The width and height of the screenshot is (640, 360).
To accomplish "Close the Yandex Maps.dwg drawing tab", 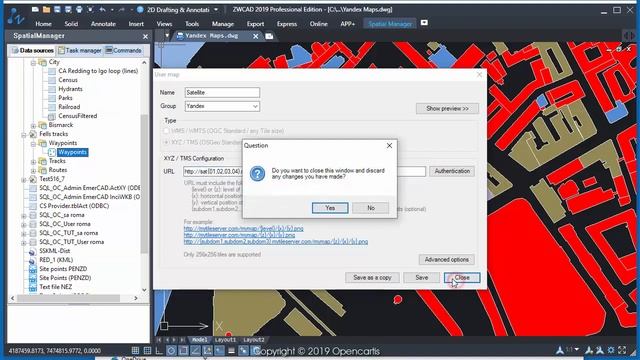I will coord(256,36).
